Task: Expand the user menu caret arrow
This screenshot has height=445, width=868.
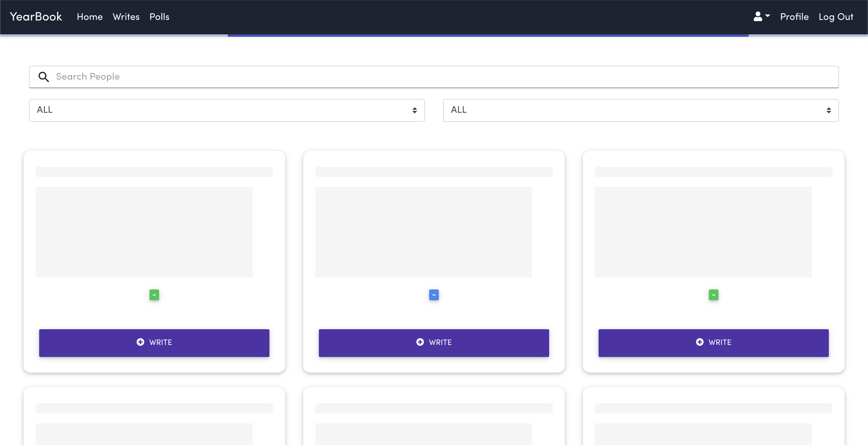Action: (768, 15)
